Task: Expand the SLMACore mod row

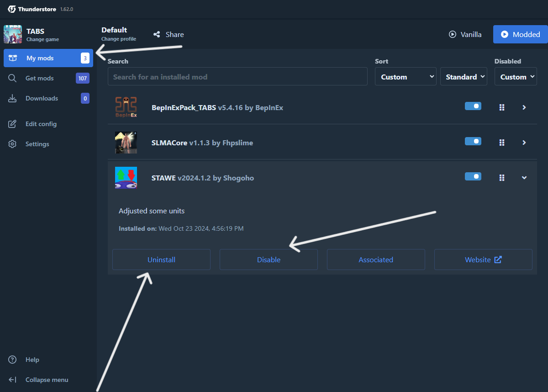Action: [x=524, y=143]
